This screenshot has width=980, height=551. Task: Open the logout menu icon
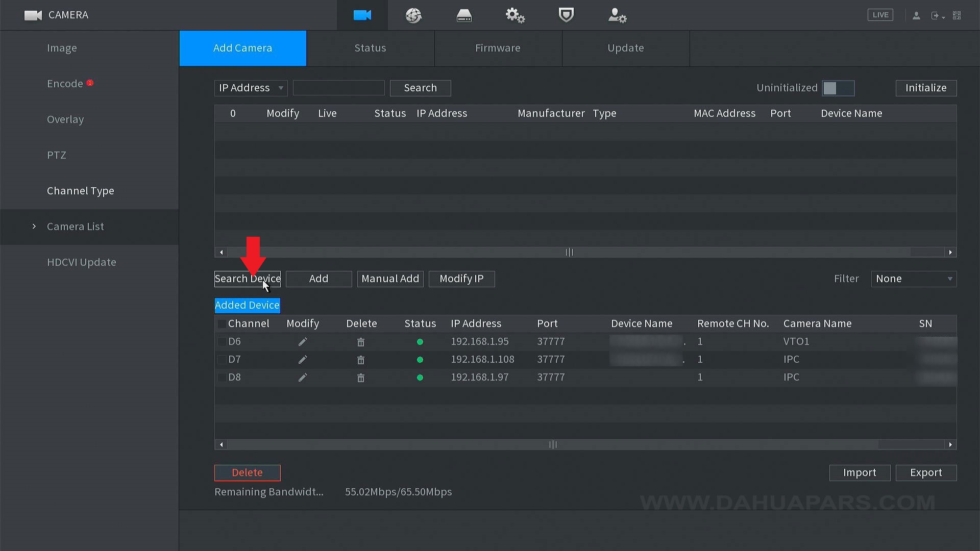click(938, 16)
